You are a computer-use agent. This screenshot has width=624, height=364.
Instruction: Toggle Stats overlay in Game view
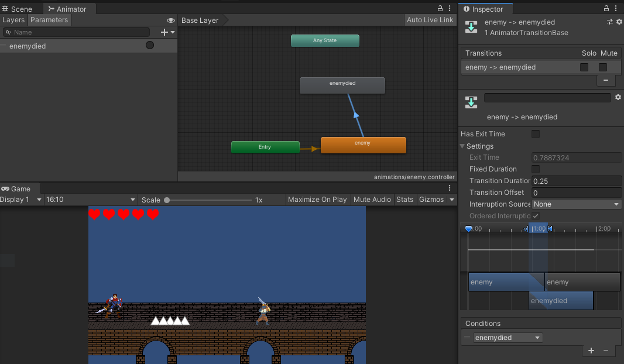pos(404,200)
